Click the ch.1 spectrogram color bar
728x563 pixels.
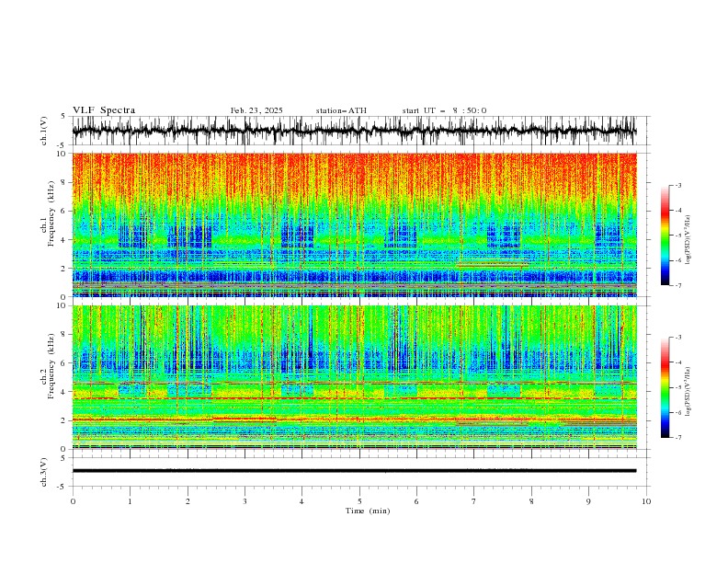click(665, 236)
